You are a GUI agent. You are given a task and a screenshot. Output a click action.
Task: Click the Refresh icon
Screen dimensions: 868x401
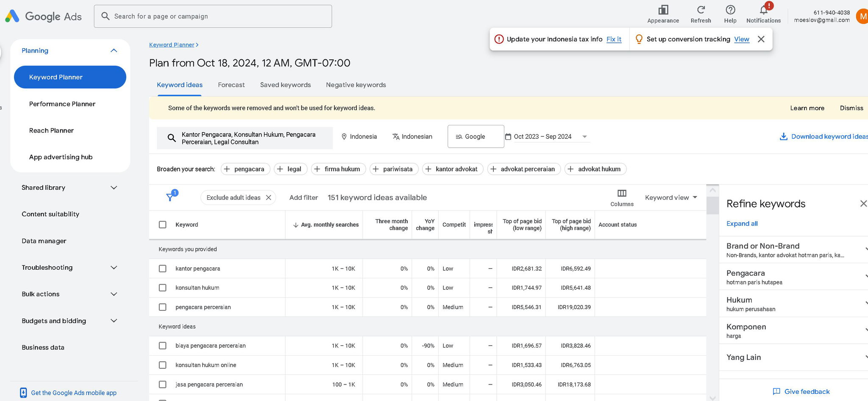(x=701, y=10)
